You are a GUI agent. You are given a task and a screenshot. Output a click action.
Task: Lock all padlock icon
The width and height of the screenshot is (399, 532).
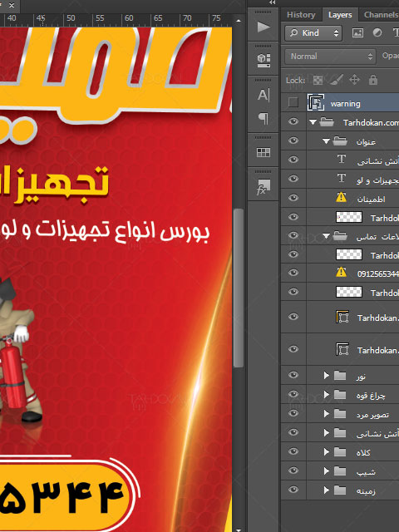click(373, 80)
